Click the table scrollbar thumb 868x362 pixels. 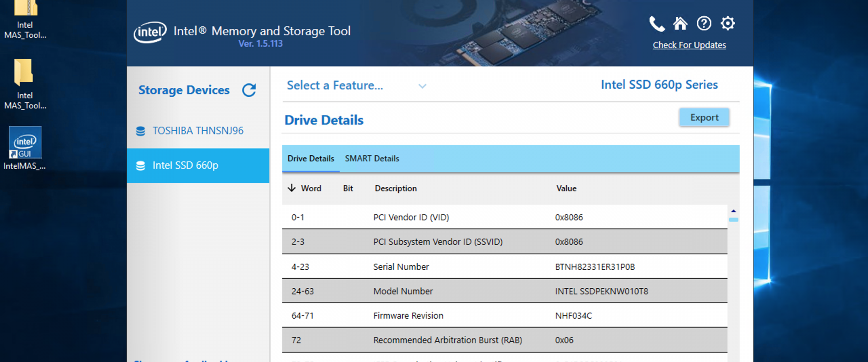pos(733,219)
